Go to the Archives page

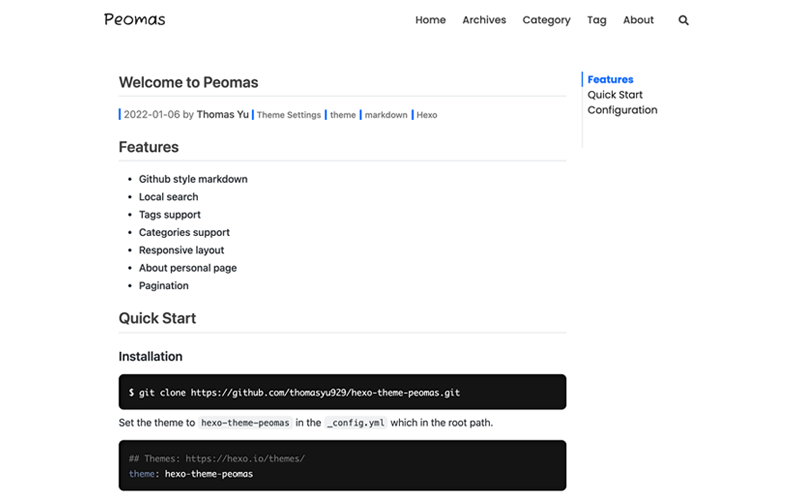pyautogui.click(x=484, y=20)
